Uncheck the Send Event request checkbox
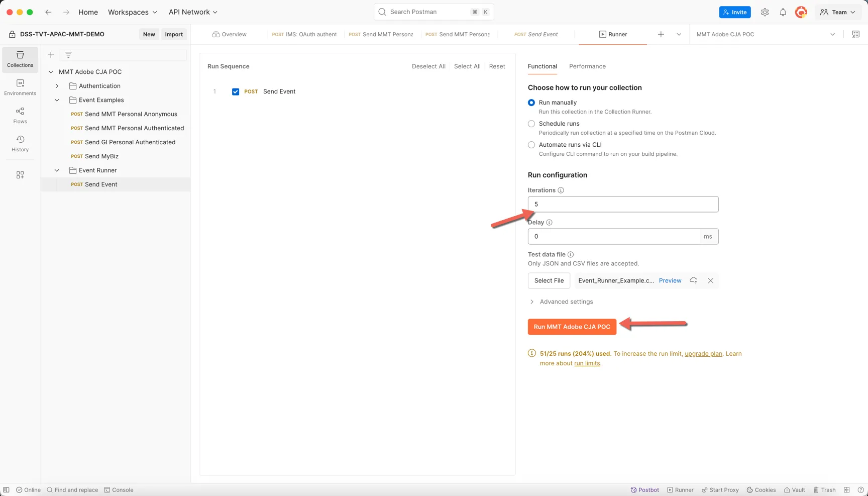 click(236, 91)
